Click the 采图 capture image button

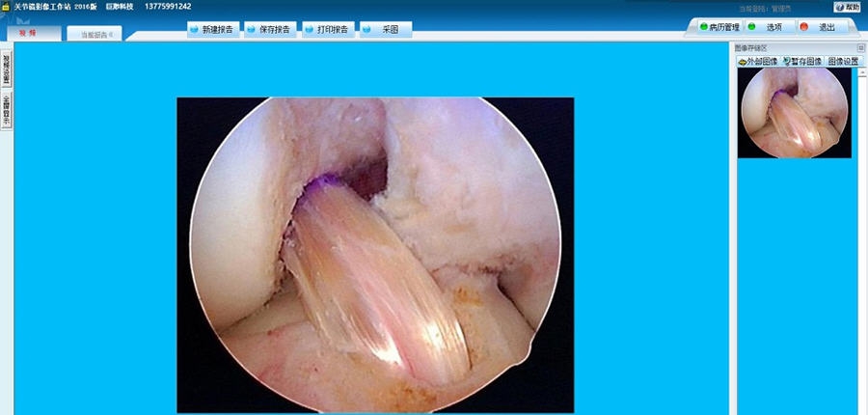tap(386, 30)
